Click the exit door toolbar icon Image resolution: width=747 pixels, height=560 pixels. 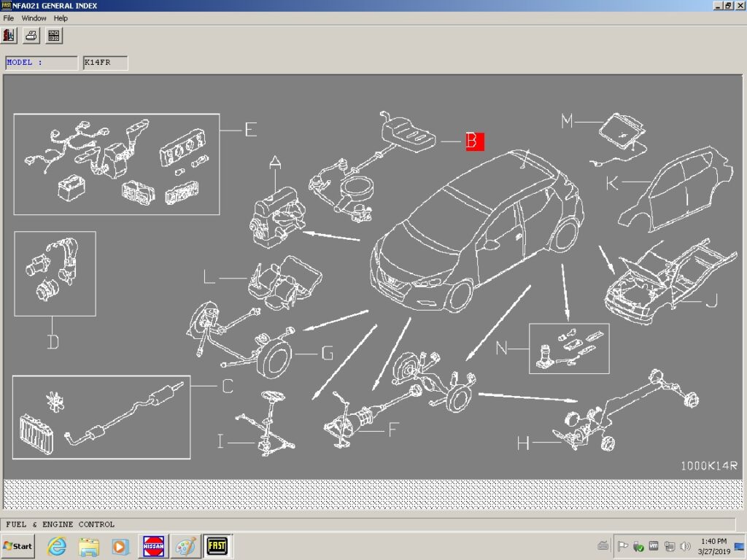click(x=9, y=34)
